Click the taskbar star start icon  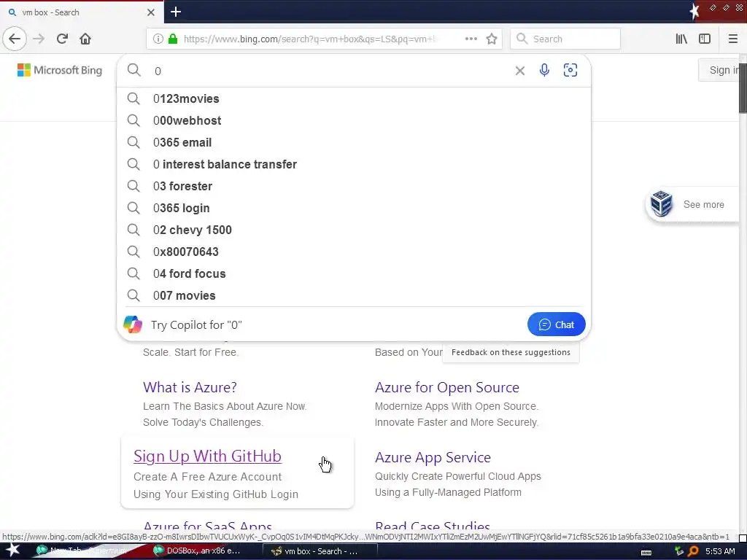click(12, 551)
